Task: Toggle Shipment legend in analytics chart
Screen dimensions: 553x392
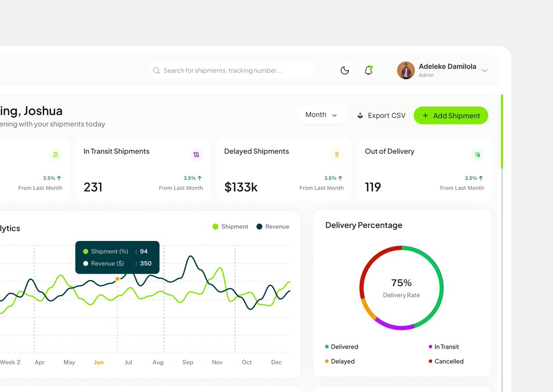Action: click(x=230, y=227)
